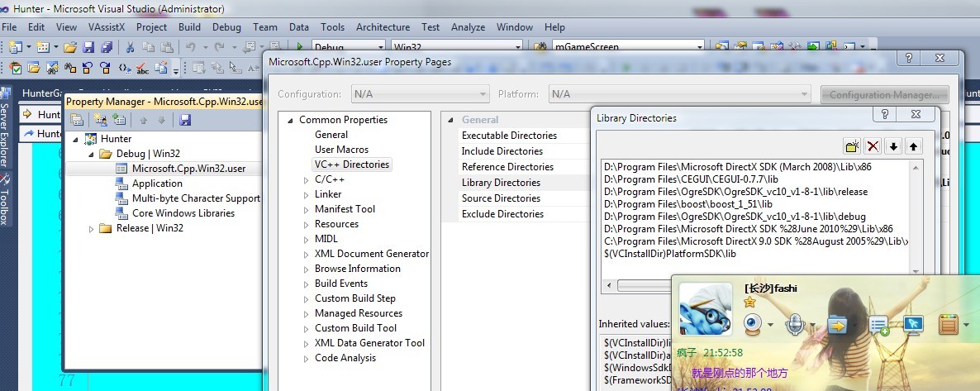Open the File menu
This screenshot has width=980, height=391.
pyautogui.click(x=9, y=27)
